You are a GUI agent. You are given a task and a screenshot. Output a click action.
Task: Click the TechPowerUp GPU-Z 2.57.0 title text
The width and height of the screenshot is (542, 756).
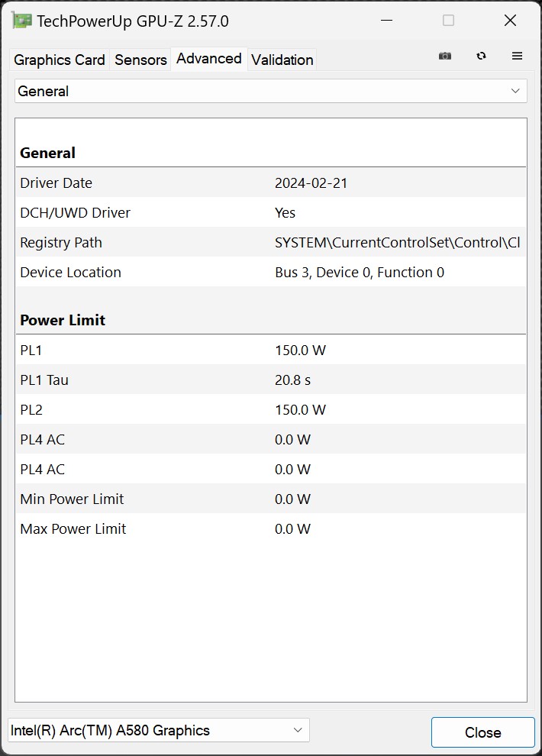point(133,21)
